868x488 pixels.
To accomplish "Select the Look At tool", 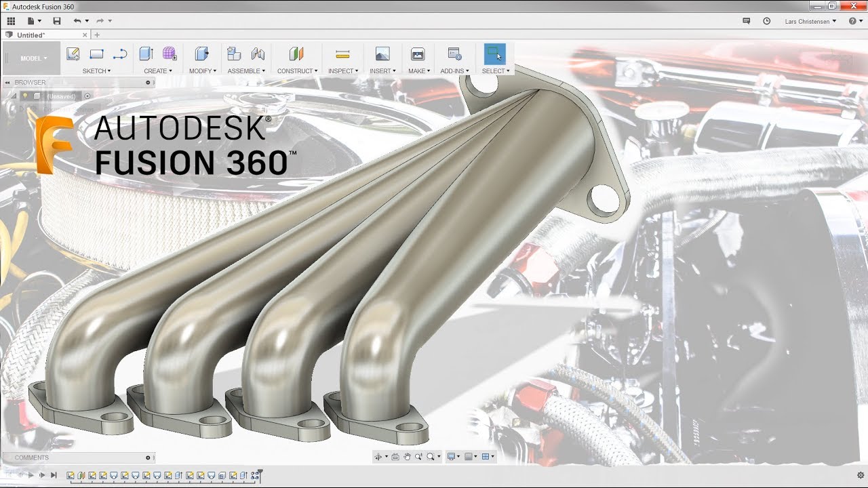I will (x=395, y=457).
